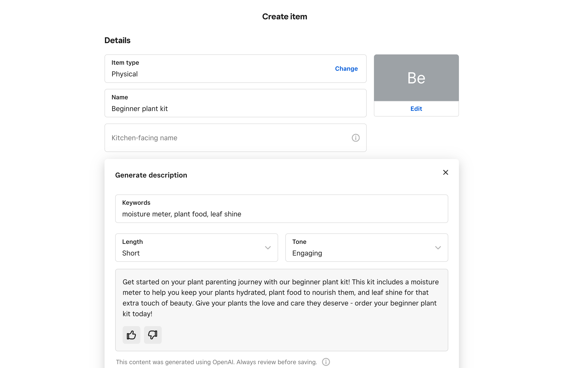Click the Keywords input field

tap(282, 209)
